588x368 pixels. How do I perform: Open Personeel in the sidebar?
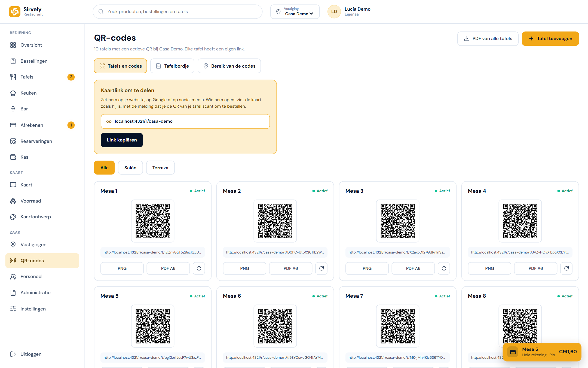[x=42, y=276]
